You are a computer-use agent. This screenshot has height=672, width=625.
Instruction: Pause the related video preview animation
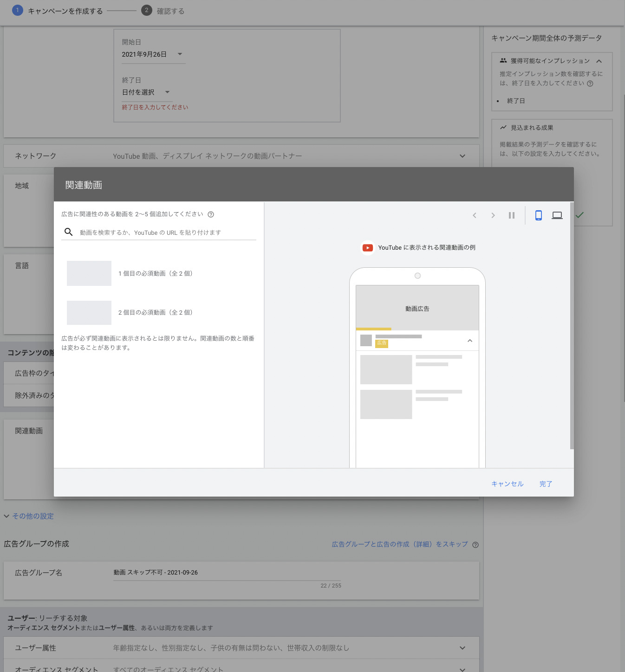point(512,215)
